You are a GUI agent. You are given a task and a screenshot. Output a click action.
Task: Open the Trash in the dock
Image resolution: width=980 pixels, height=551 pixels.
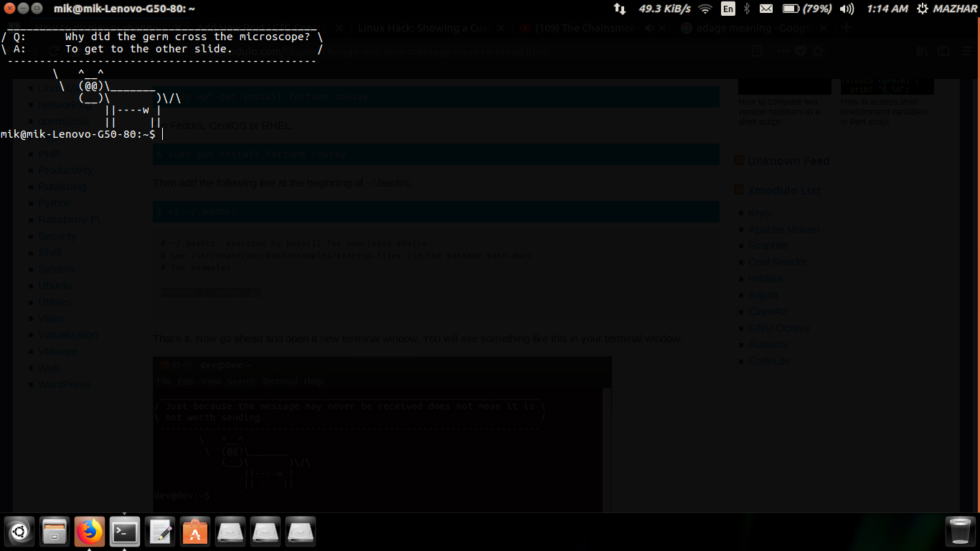pos(959,532)
